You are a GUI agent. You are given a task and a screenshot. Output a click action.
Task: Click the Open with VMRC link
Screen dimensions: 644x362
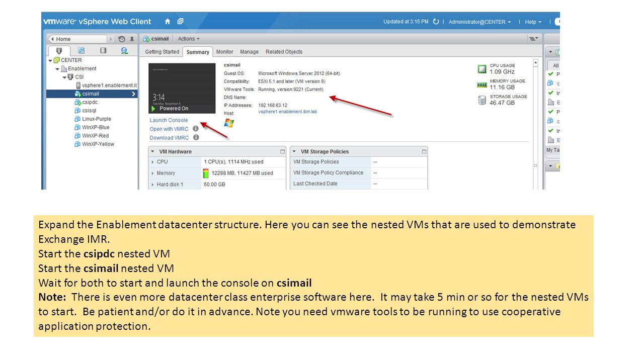coord(169,129)
